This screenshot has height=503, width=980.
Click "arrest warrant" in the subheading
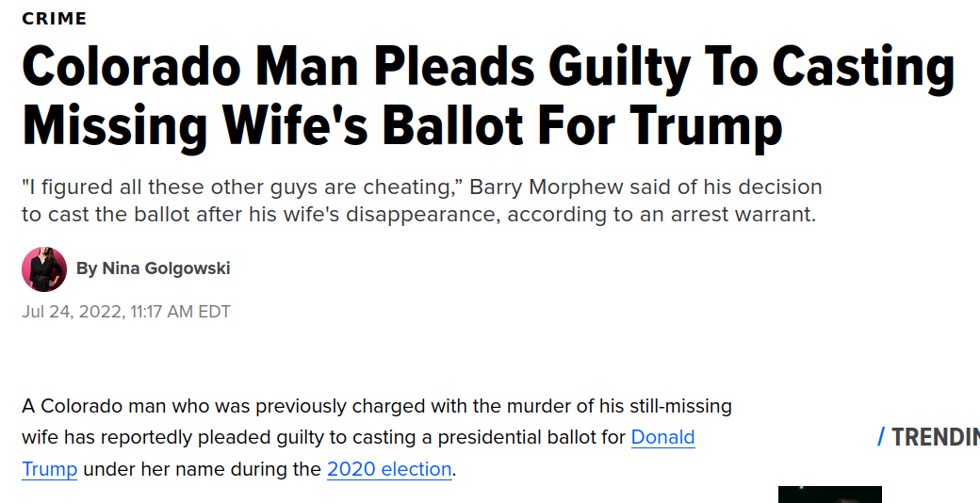click(x=743, y=215)
